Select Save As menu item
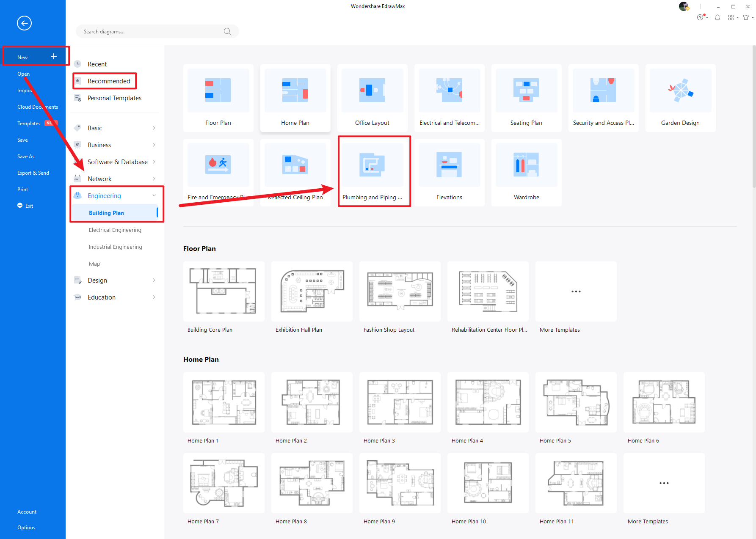756x539 pixels. 26,156
